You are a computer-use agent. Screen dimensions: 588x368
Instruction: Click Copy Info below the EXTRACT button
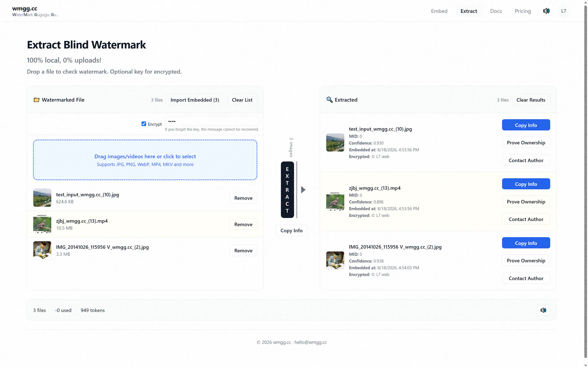(291, 230)
